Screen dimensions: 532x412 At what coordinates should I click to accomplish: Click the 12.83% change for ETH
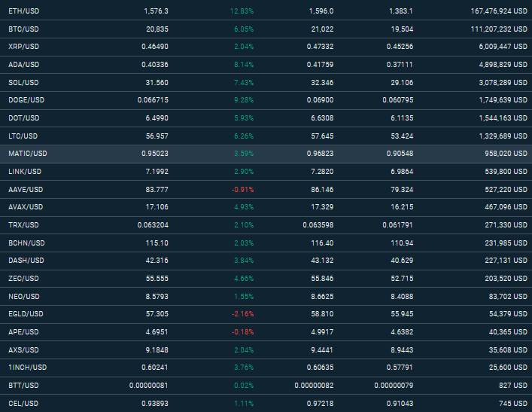(x=242, y=11)
